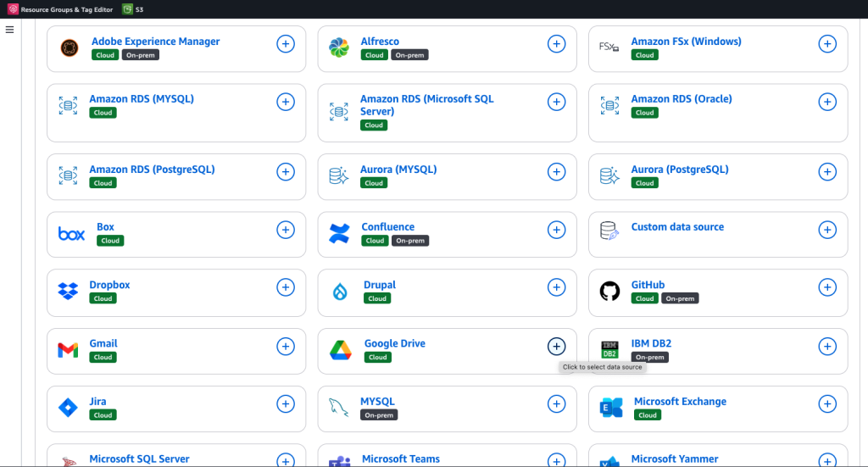Open the Microsoft Teams title link

click(401, 459)
